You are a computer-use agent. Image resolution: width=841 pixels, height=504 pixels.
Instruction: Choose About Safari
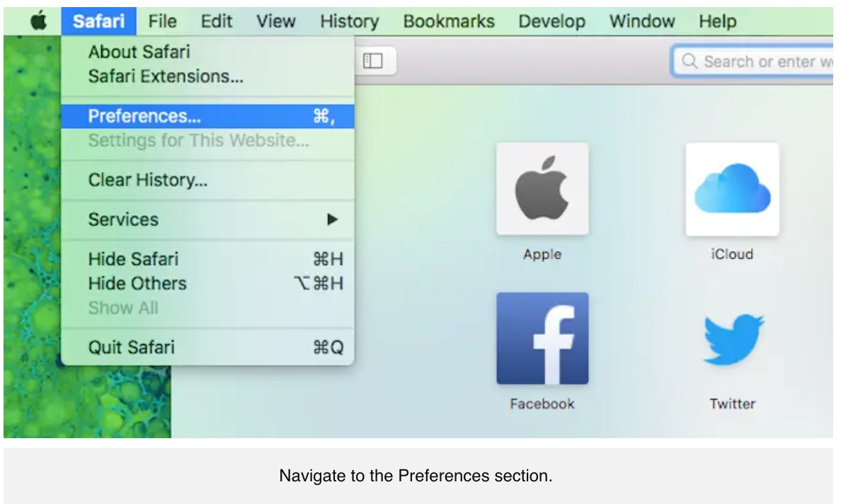coord(207,52)
